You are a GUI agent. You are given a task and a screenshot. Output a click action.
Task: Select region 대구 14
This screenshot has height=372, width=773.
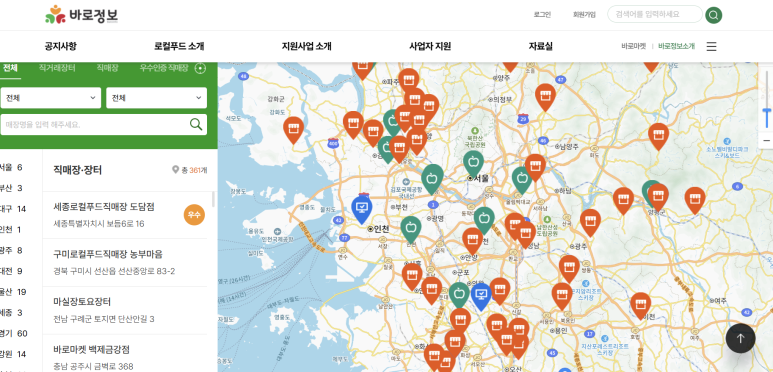pyautogui.click(x=13, y=209)
